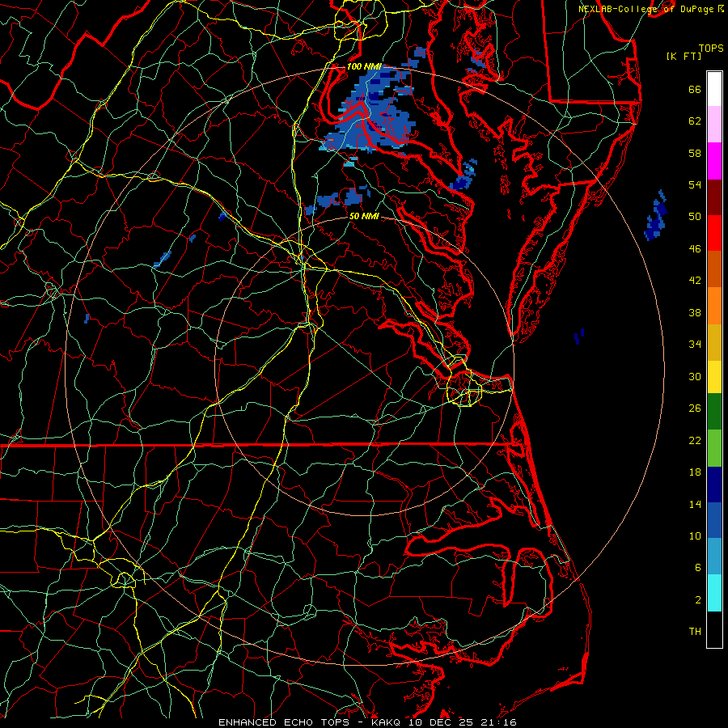This screenshot has width=728, height=728.
Task: Click the dark orange band at 42-46
Action: point(714,269)
